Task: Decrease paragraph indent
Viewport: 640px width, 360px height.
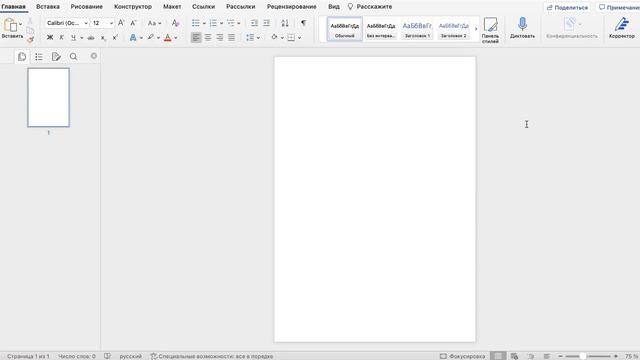Action: (254, 23)
